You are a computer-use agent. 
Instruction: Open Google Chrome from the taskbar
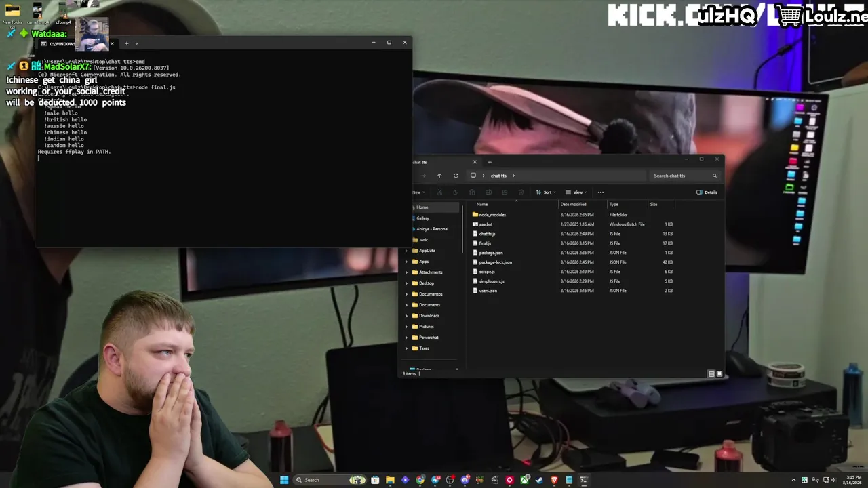420,480
